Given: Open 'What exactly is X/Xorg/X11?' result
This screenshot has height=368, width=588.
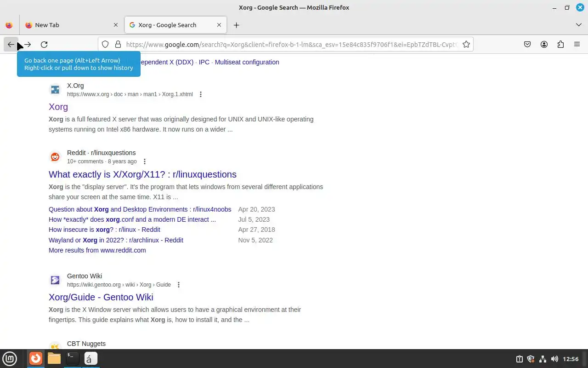Looking at the screenshot, I should tap(142, 174).
